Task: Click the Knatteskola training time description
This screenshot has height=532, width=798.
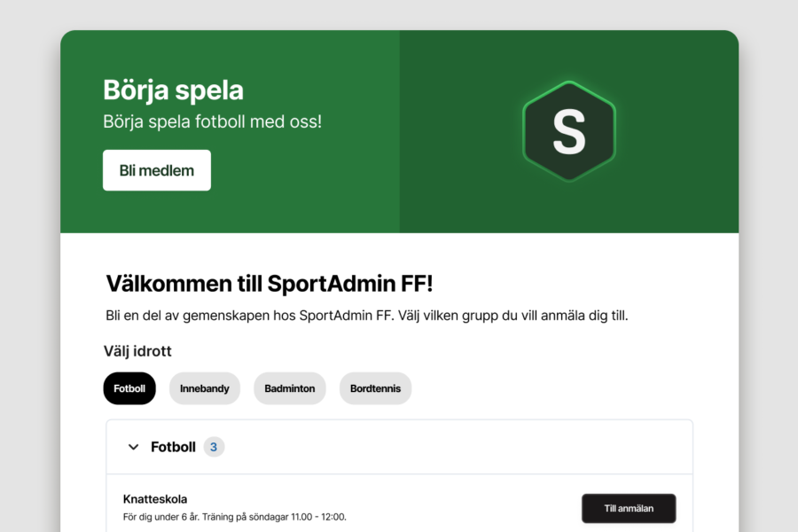Action: (x=234, y=517)
